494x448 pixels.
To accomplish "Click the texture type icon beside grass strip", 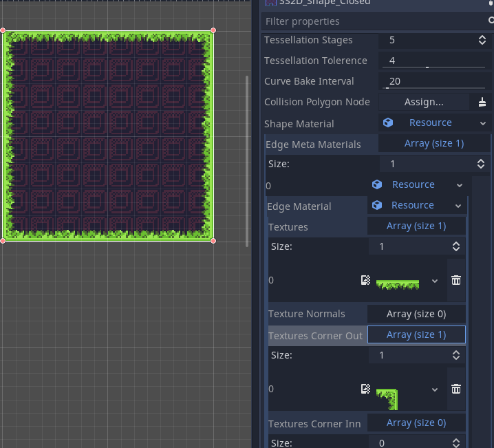I will pyautogui.click(x=365, y=280).
